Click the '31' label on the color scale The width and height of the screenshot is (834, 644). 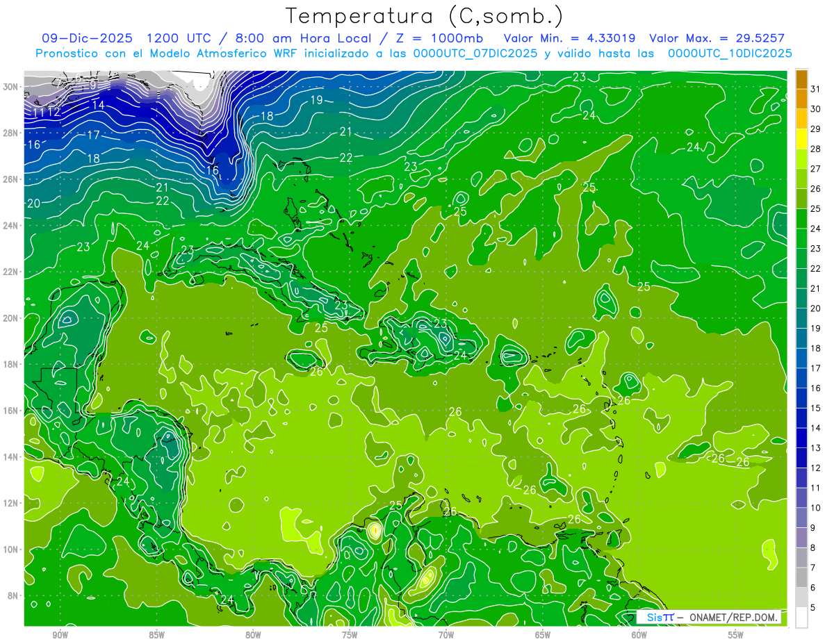[815, 89]
